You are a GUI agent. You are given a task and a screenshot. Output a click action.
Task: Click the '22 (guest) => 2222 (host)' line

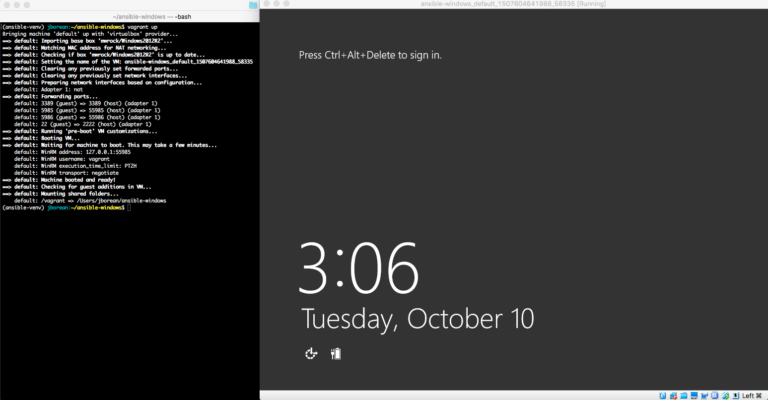click(x=83, y=124)
